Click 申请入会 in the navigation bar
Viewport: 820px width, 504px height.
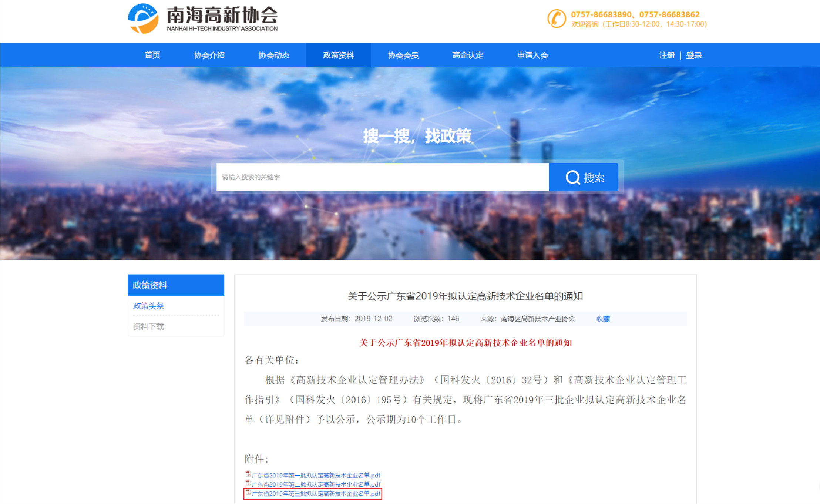click(532, 55)
